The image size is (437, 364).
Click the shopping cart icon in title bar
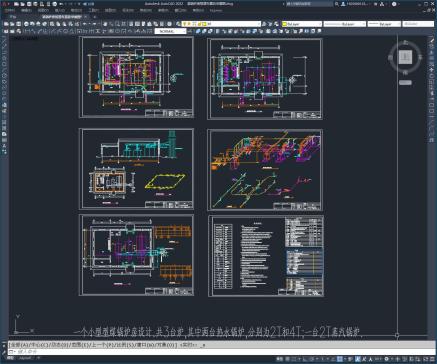376,4
